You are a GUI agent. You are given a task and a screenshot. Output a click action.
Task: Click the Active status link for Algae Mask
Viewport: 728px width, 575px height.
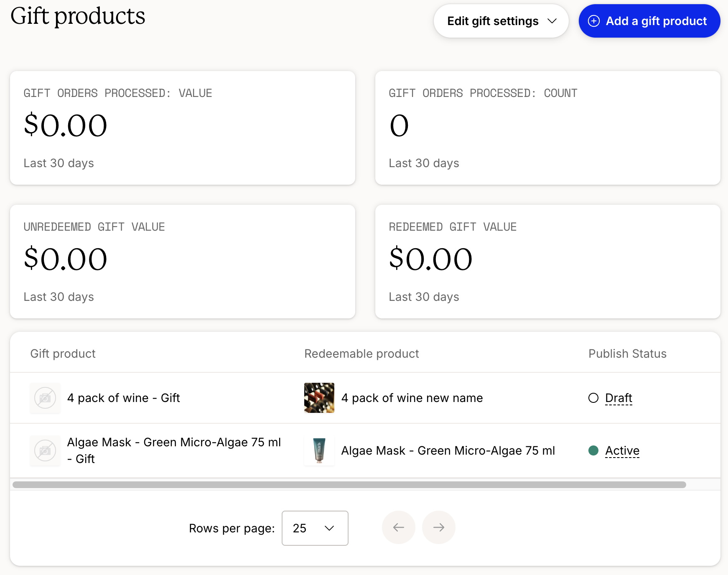[622, 450]
